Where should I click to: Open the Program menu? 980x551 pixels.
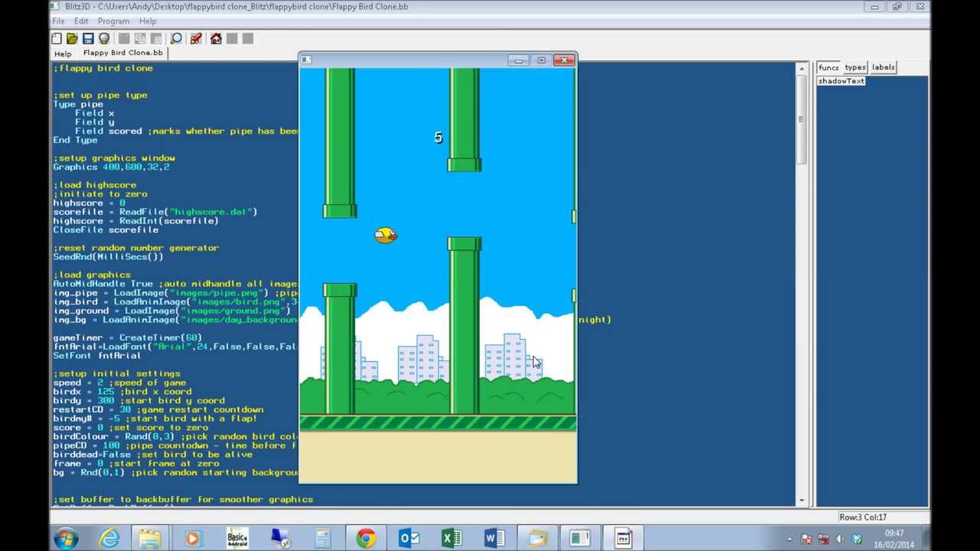[x=113, y=21]
